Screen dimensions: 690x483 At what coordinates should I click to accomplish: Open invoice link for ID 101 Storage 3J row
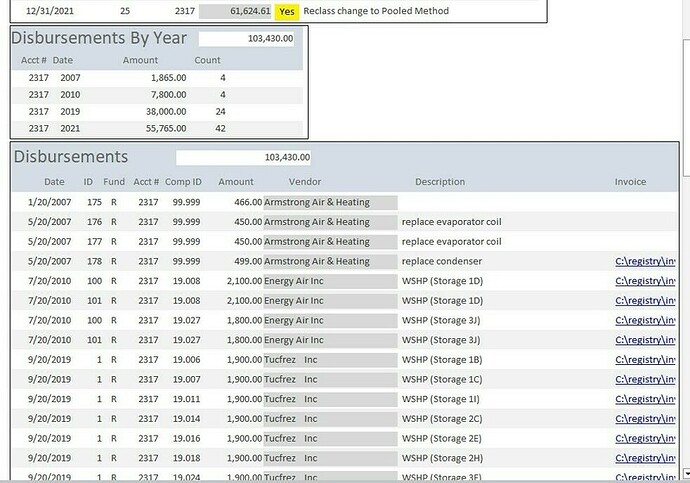pyautogui.click(x=645, y=340)
